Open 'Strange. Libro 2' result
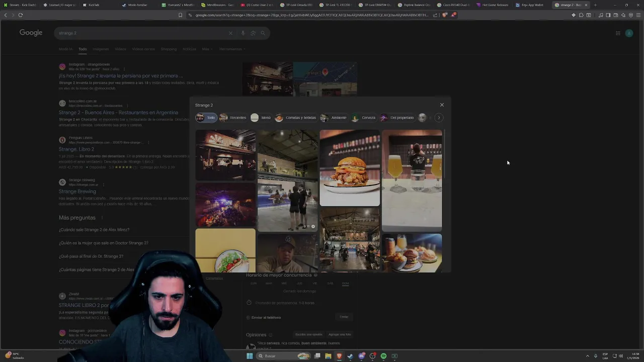Image resolution: width=644 pixels, height=362 pixels. tap(76, 149)
